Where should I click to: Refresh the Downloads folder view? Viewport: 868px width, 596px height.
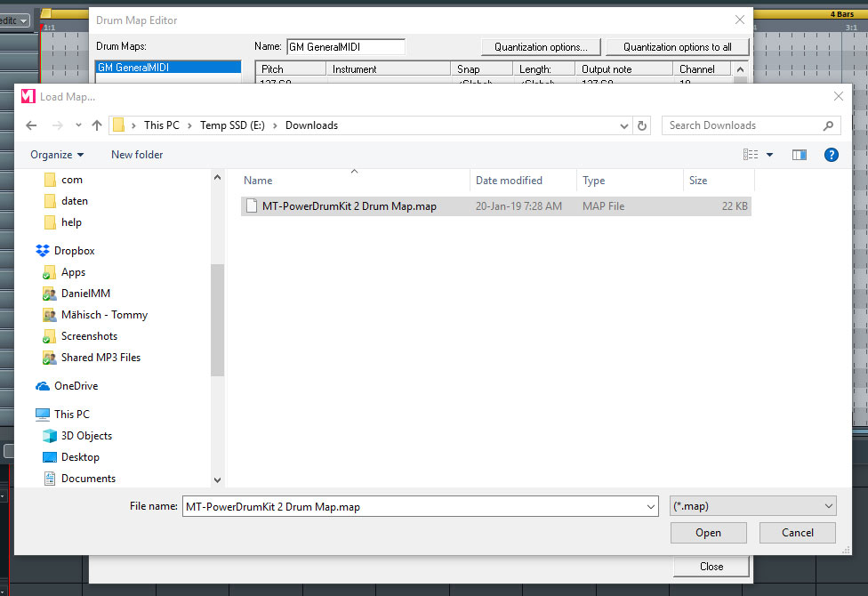(641, 125)
